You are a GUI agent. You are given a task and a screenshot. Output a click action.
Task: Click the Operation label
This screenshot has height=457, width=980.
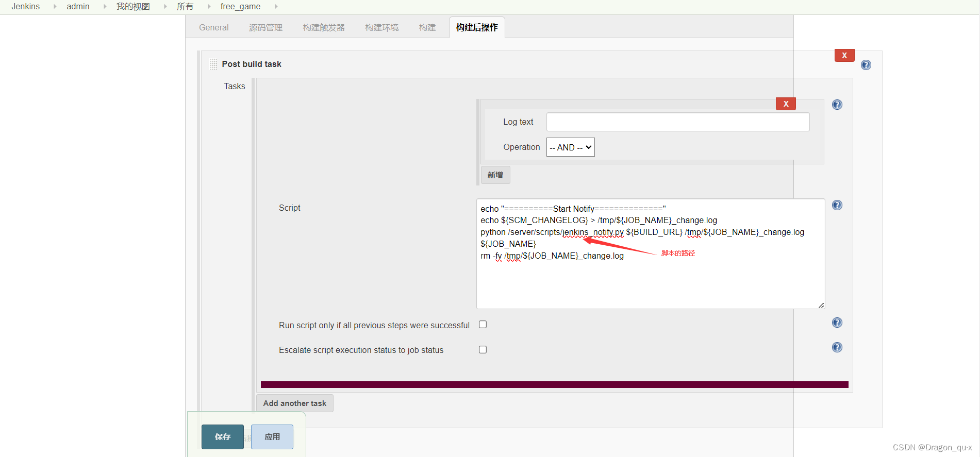point(522,147)
